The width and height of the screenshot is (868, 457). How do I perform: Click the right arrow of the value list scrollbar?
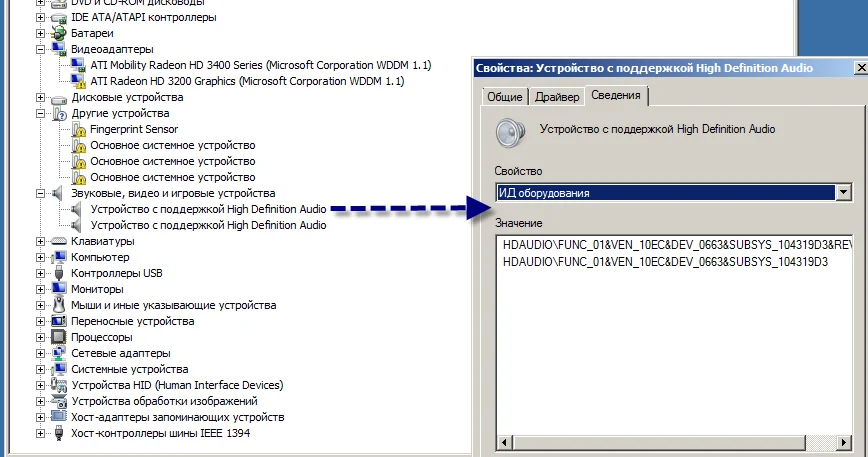coord(843,442)
